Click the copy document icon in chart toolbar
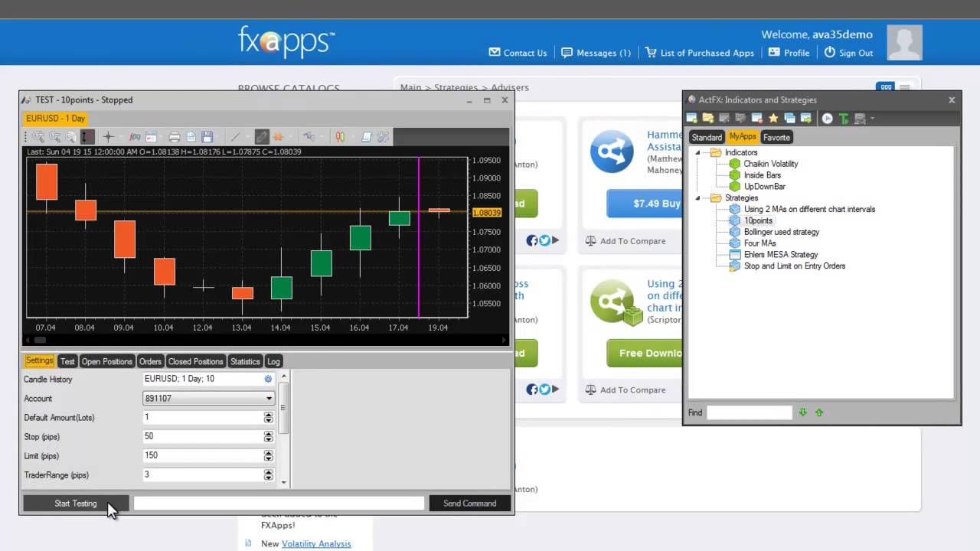980x551 pixels. pyautogui.click(x=191, y=137)
